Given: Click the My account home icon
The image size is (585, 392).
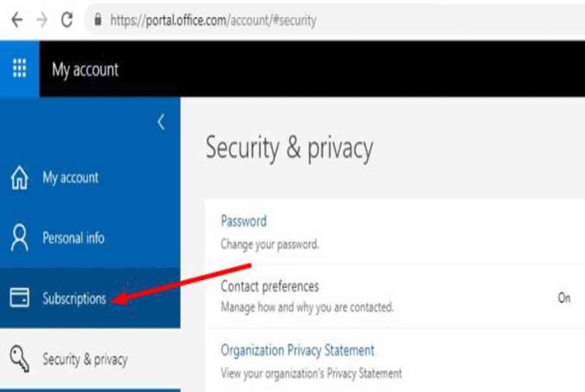Looking at the screenshot, I should [19, 177].
